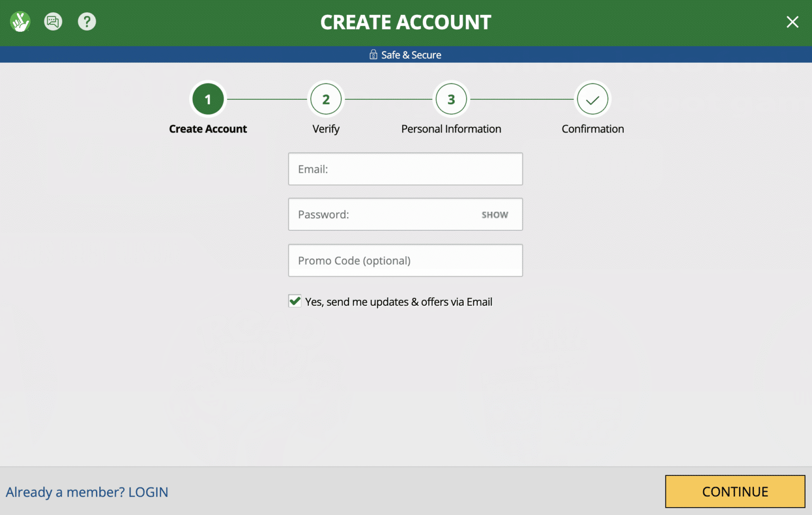Select the step 1 circle in progress tracker
812x515 pixels.
coord(208,99)
